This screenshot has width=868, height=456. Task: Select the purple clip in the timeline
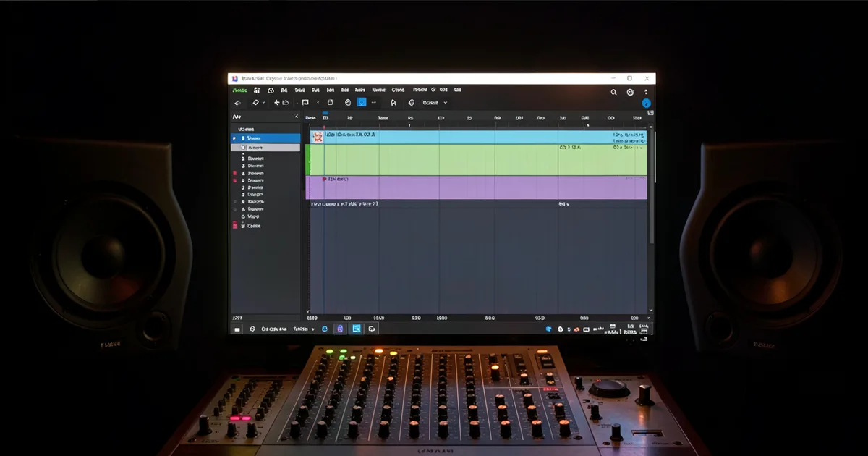tap(477, 187)
